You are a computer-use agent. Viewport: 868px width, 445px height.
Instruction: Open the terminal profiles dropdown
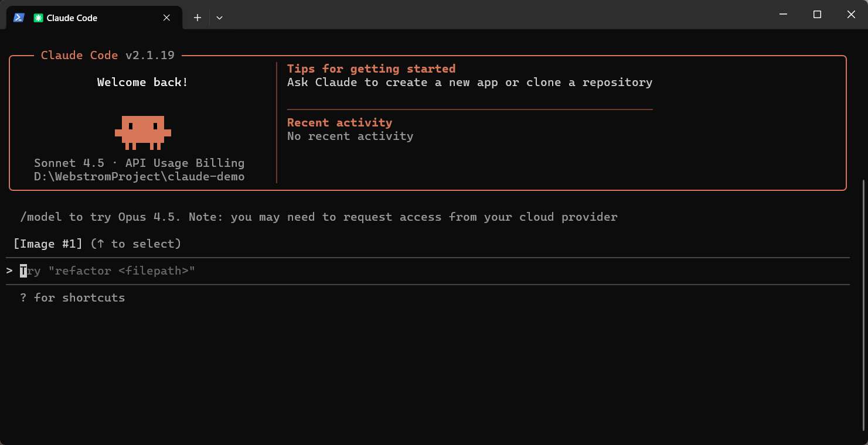tap(219, 18)
